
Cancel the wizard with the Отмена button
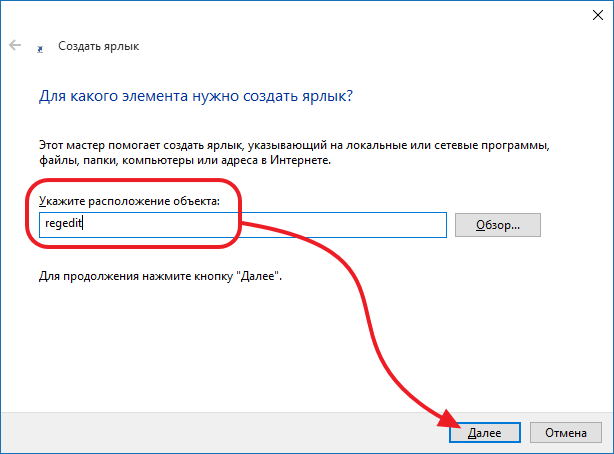(x=565, y=432)
